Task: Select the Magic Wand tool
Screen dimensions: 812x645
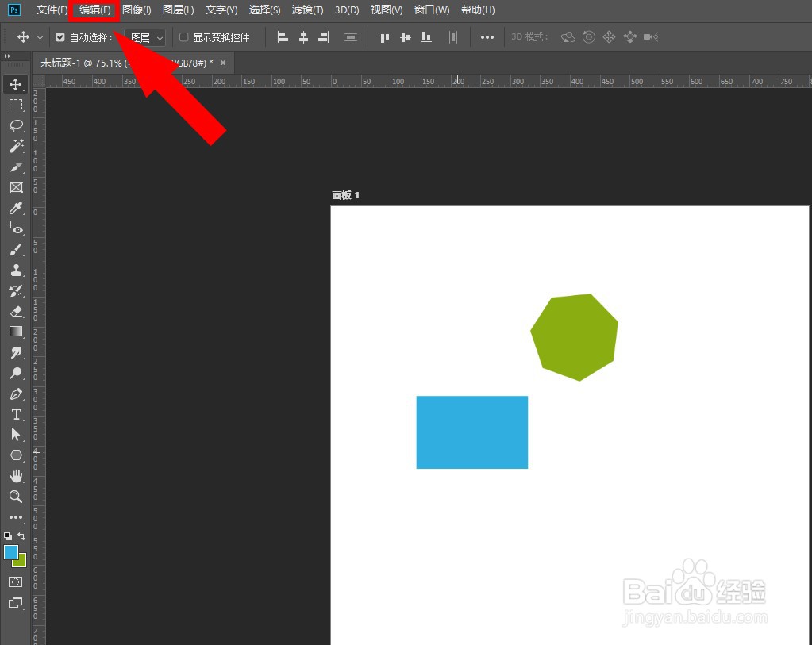Action: (16, 146)
